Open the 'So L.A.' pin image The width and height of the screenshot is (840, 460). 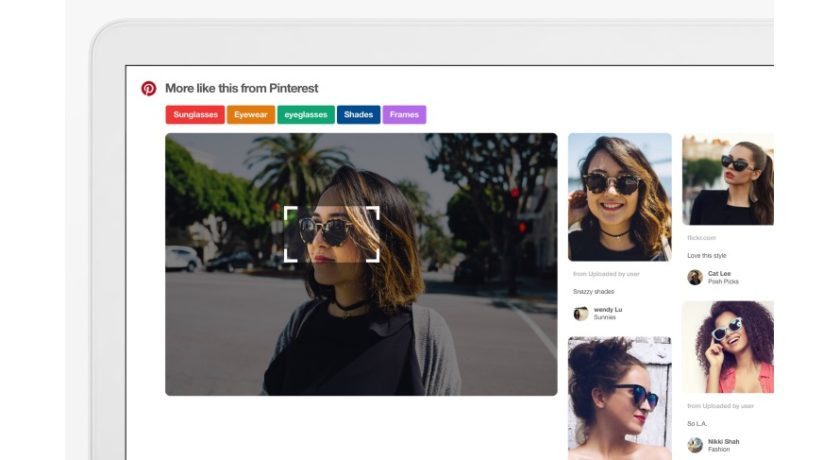(727, 346)
